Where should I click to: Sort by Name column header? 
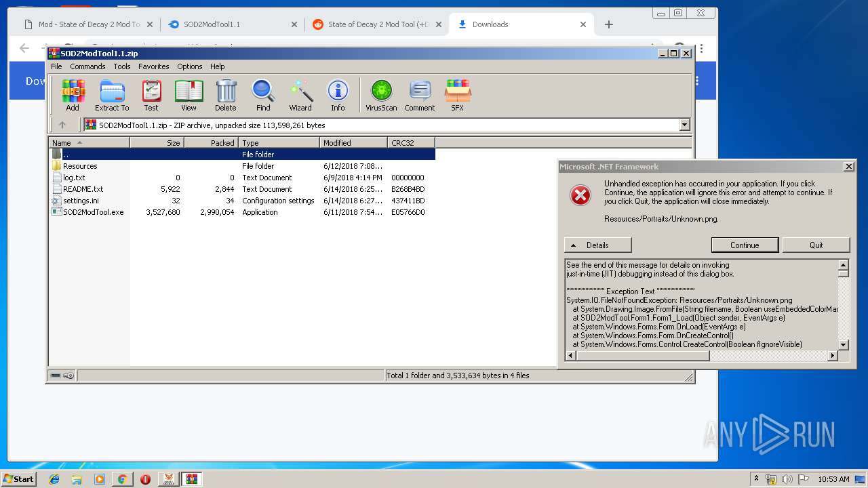coord(89,142)
